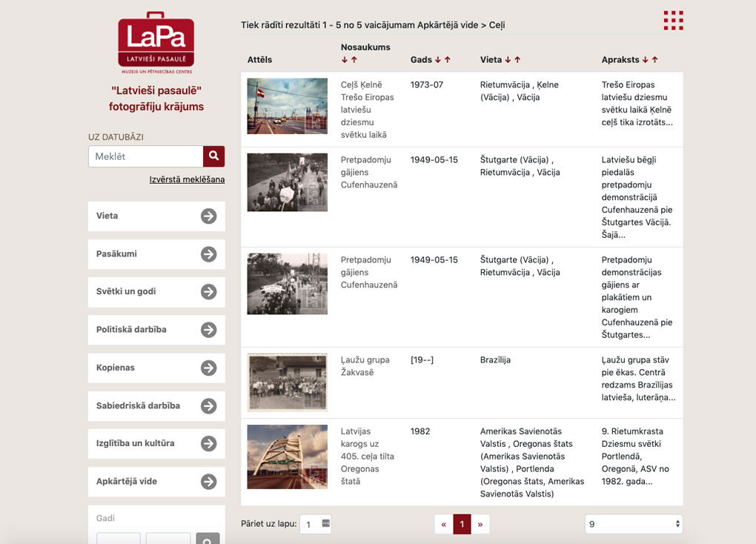Click the Izglītība un kultūra label

pyautogui.click(x=136, y=443)
